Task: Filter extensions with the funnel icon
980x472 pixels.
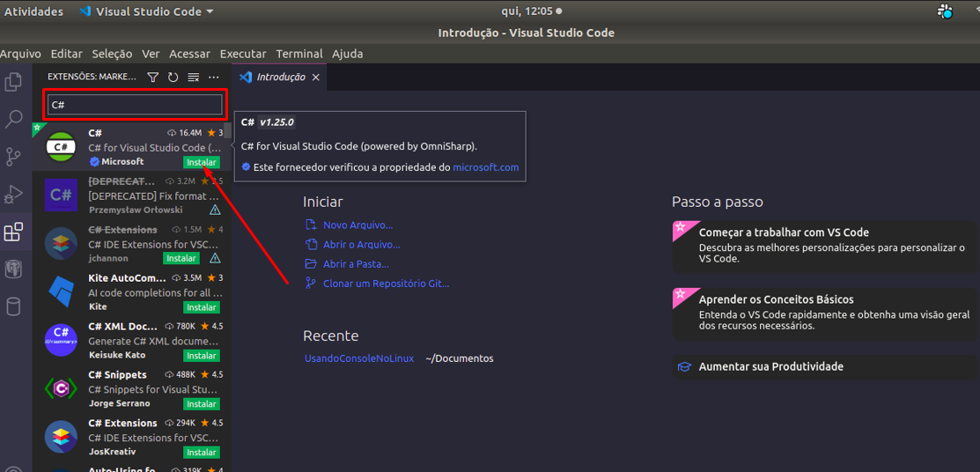Action: (x=152, y=77)
